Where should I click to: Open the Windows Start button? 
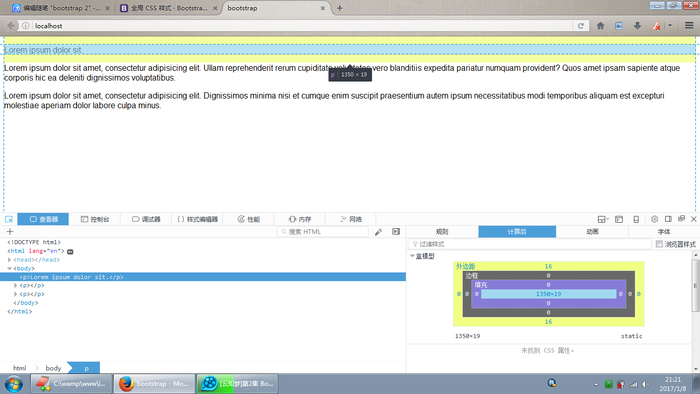[x=14, y=384]
